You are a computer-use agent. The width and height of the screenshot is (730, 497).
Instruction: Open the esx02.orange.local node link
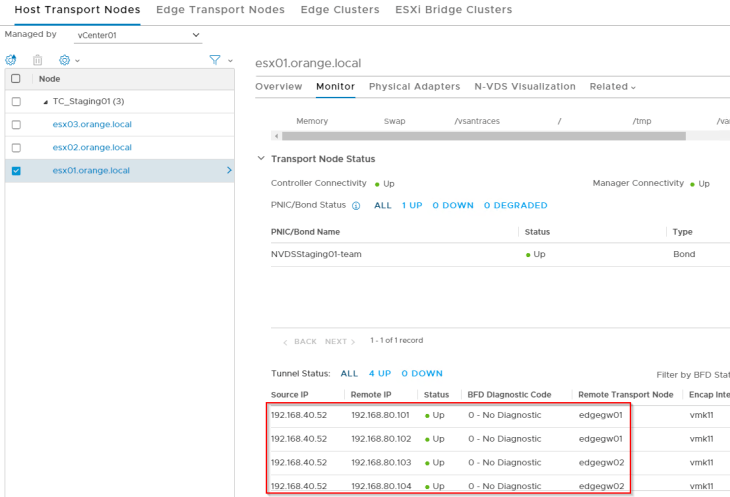pyautogui.click(x=92, y=148)
